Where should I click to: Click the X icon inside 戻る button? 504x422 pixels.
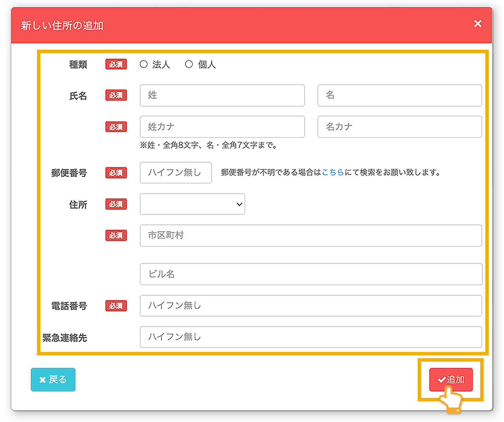click(x=42, y=380)
